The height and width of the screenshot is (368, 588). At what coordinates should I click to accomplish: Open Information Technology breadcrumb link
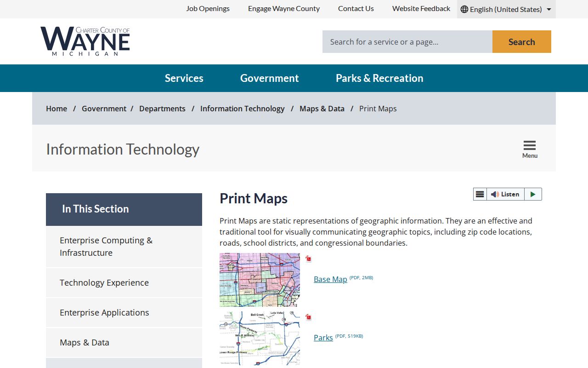click(x=243, y=109)
